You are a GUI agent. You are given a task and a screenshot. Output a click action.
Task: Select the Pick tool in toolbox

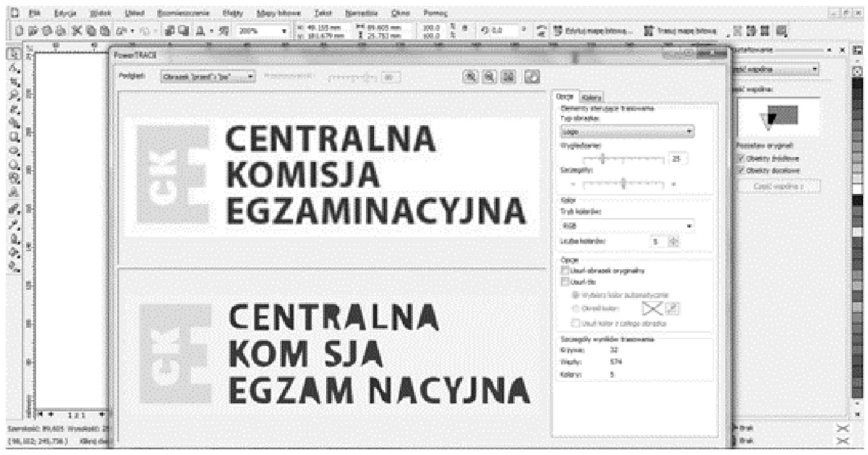[12, 54]
